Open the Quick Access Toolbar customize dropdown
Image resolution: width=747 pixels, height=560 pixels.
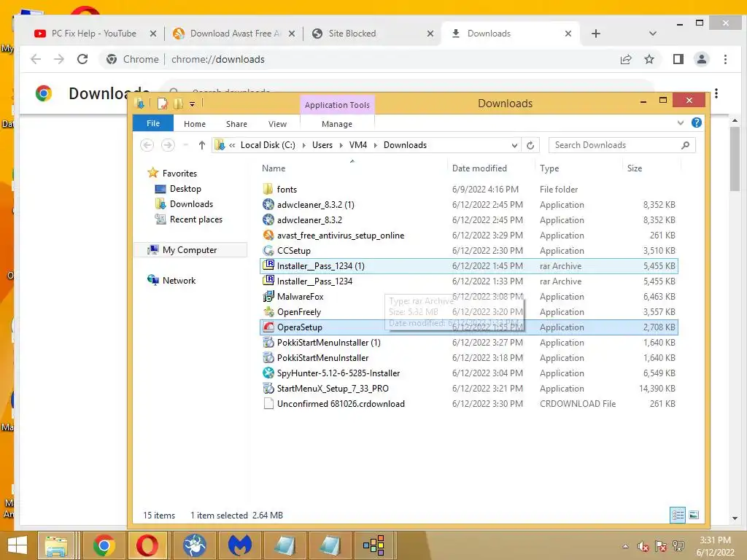[x=192, y=104]
